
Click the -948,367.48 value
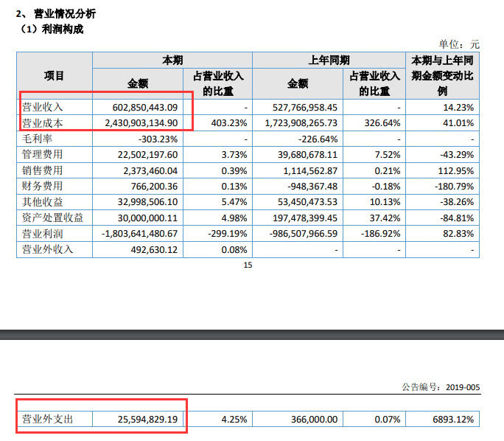(x=312, y=187)
